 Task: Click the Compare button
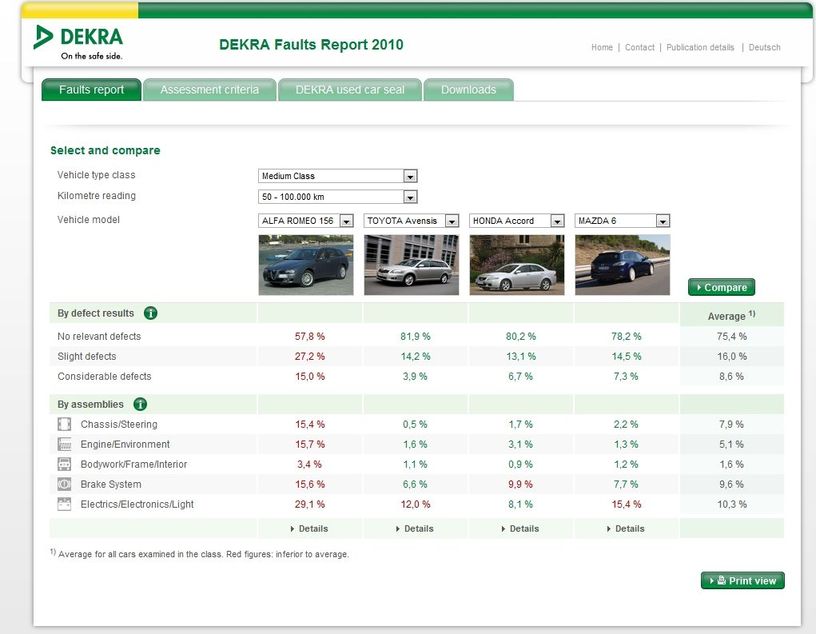(721, 287)
